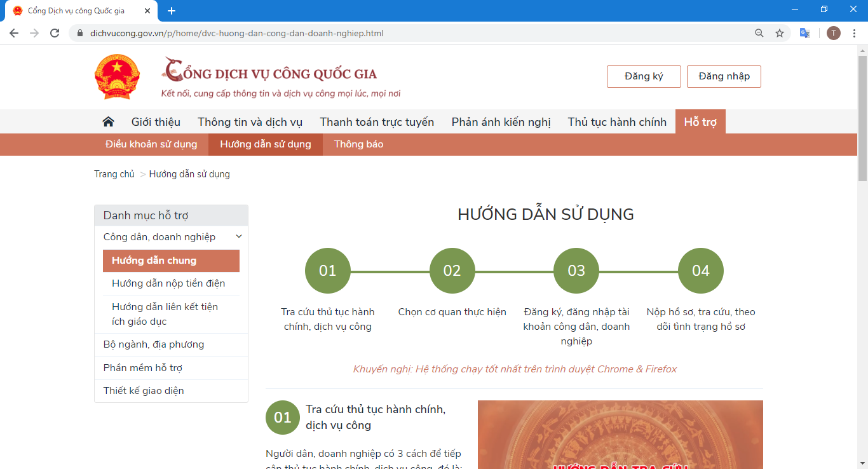868x469 pixels.
Task: Open Giới thiệu menu
Action: point(156,122)
